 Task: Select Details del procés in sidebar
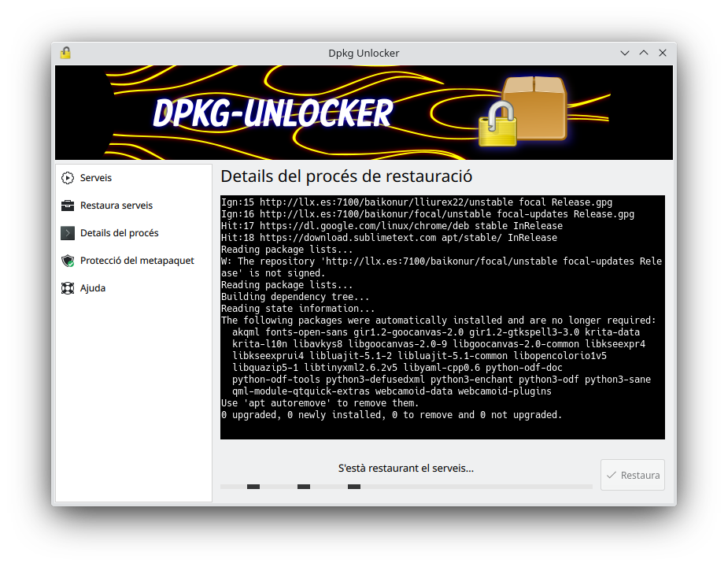coord(119,233)
